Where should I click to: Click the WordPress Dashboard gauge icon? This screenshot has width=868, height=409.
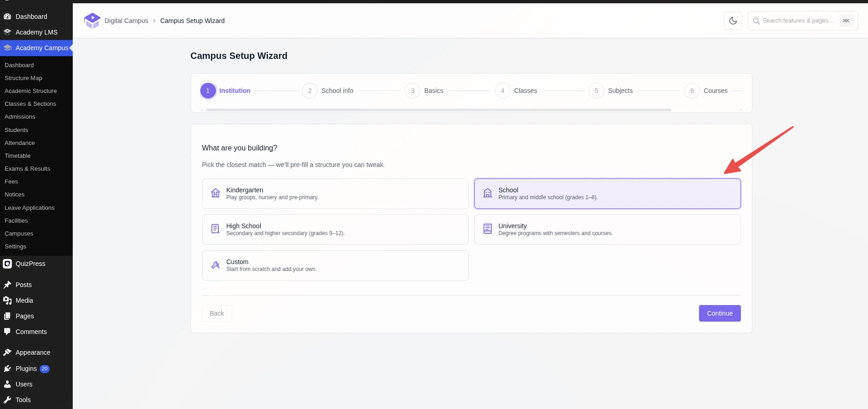coord(7,17)
